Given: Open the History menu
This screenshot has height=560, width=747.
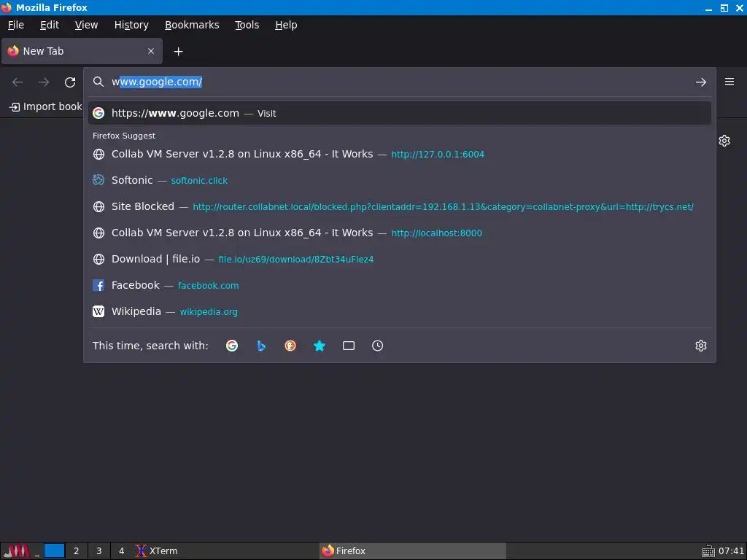Looking at the screenshot, I should click(131, 25).
